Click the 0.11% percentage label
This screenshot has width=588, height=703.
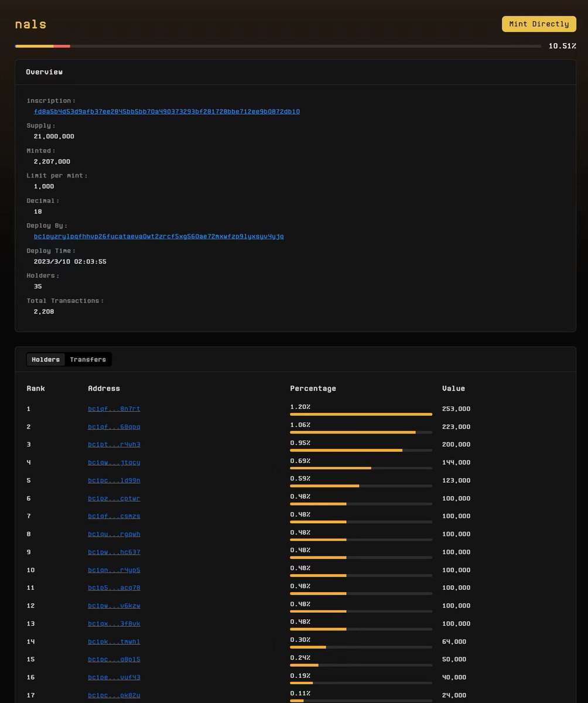pos(300,693)
